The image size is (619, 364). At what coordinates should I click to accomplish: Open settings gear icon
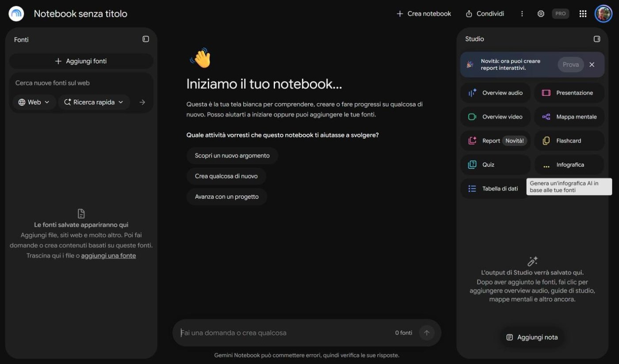tap(541, 14)
